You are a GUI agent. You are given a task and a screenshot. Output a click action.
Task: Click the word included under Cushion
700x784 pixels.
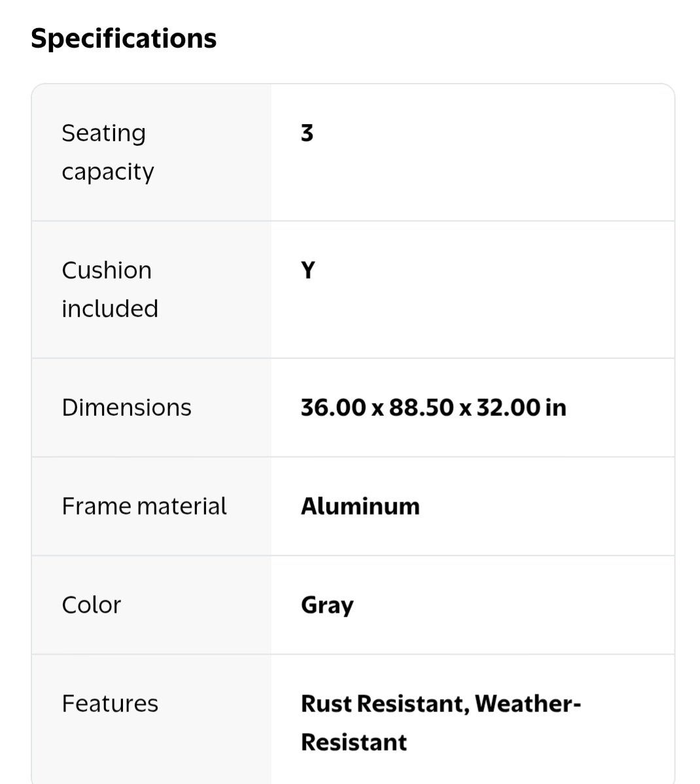(110, 309)
